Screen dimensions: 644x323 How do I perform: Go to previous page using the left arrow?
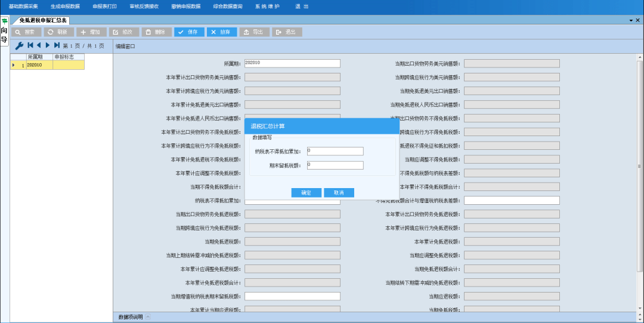point(39,45)
